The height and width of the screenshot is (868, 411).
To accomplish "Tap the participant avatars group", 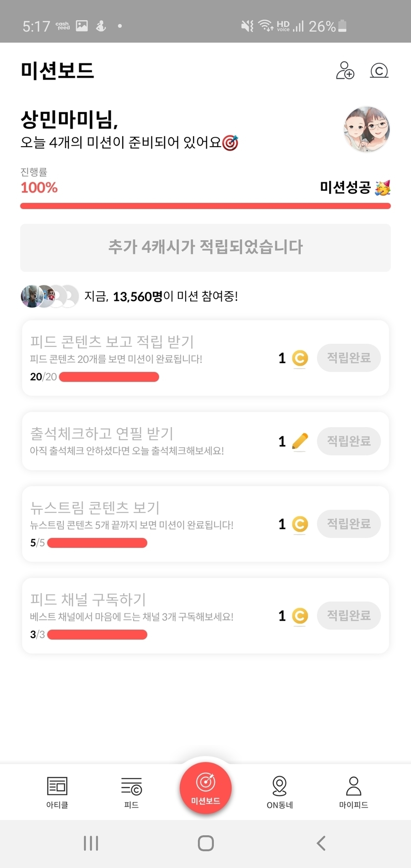I will click(x=50, y=296).
